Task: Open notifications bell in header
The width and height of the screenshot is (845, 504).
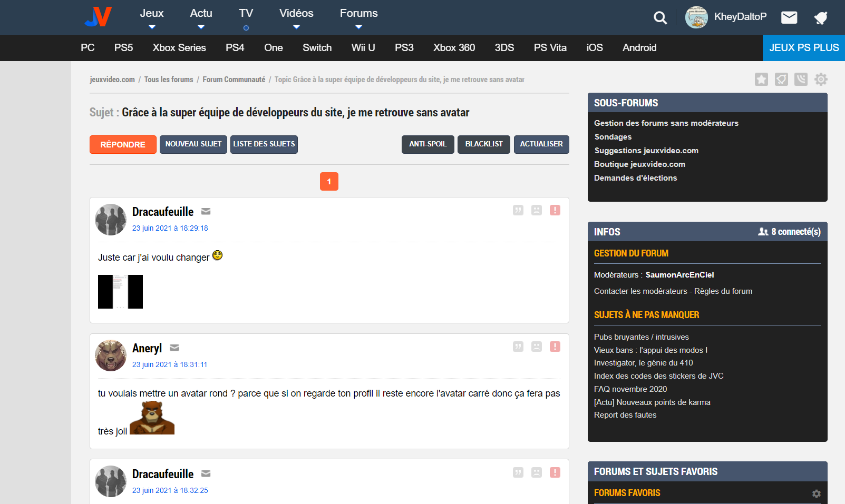Action: 820,18
